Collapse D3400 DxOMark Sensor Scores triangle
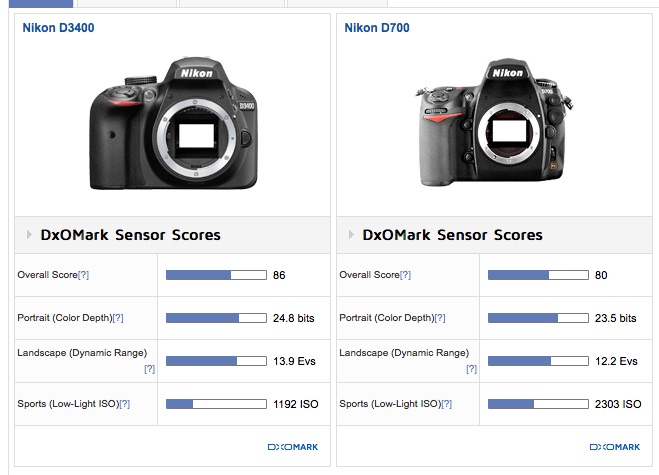 (29, 235)
